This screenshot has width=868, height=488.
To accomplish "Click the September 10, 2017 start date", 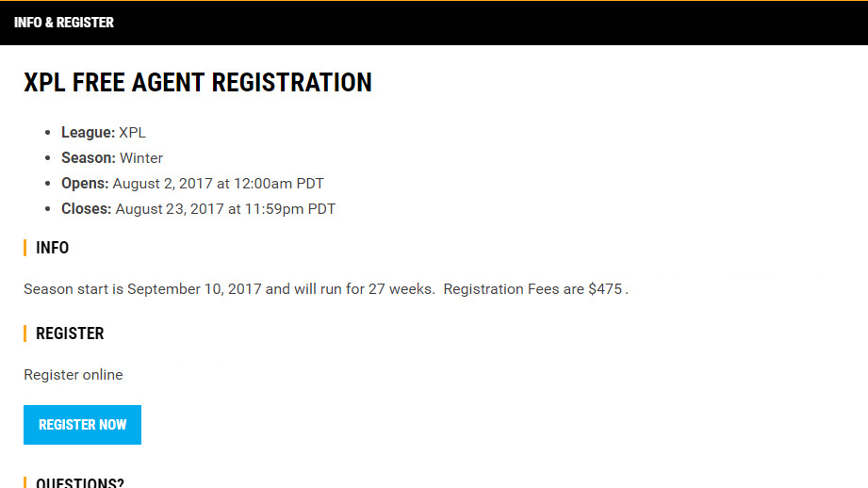I will [194, 289].
